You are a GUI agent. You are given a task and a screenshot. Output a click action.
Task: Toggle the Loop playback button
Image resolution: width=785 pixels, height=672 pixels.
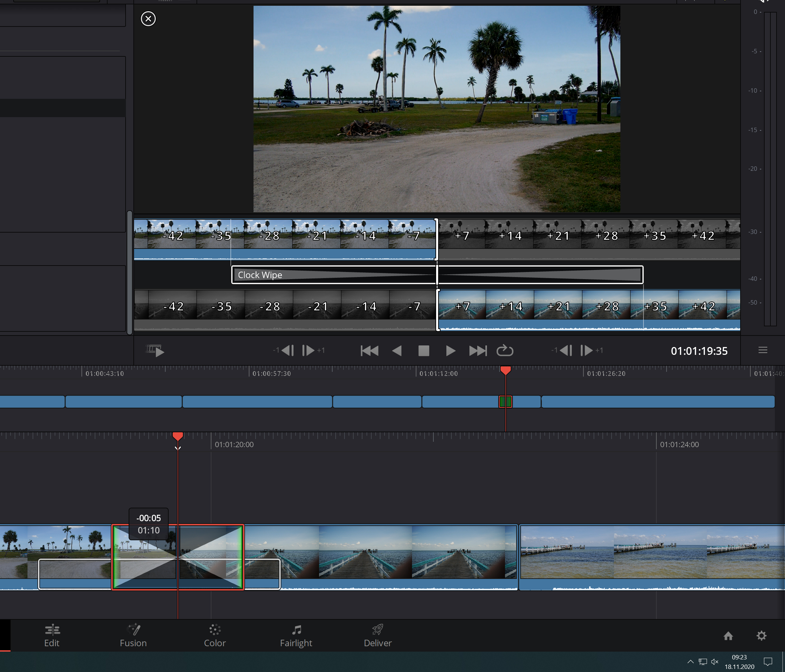click(x=505, y=351)
